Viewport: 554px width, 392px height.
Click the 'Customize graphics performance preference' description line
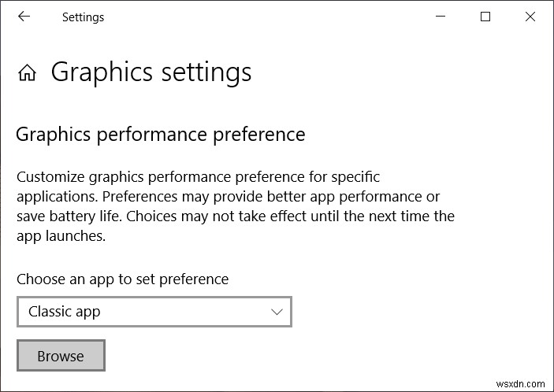click(198, 177)
